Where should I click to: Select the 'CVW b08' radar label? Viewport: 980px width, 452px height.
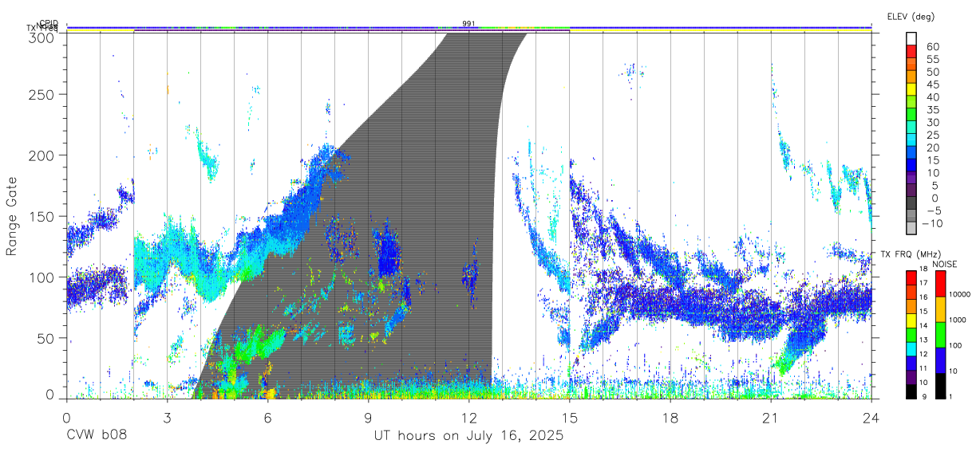[x=96, y=436]
